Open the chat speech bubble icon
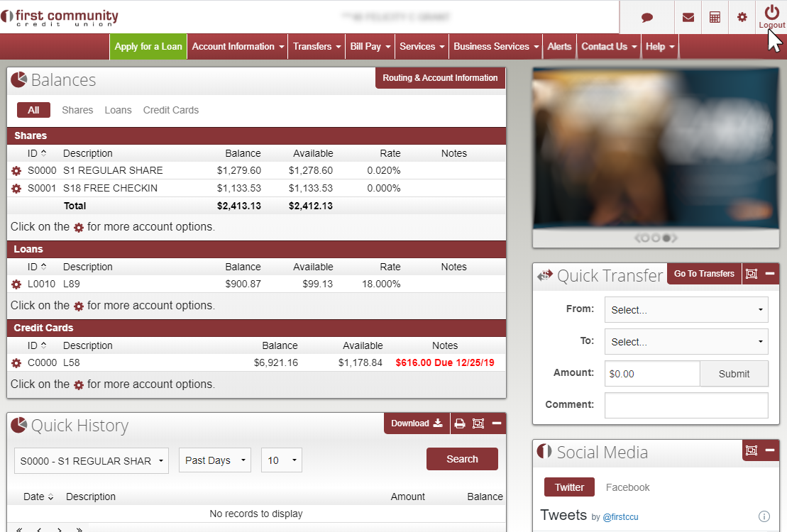This screenshot has height=532, width=787. tap(647, 18)
